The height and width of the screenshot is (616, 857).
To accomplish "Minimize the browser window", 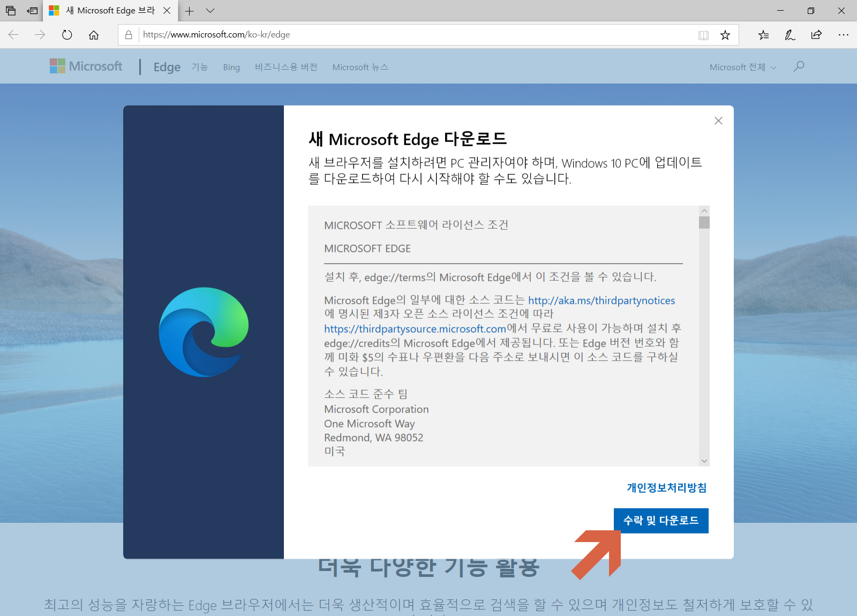I will coord(780,11).
